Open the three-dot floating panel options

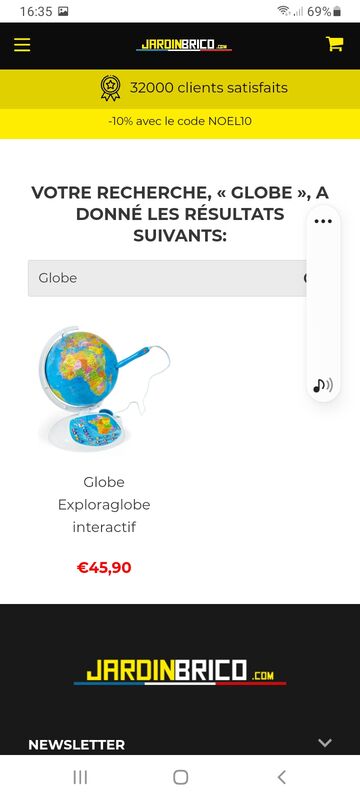(323, 221)
